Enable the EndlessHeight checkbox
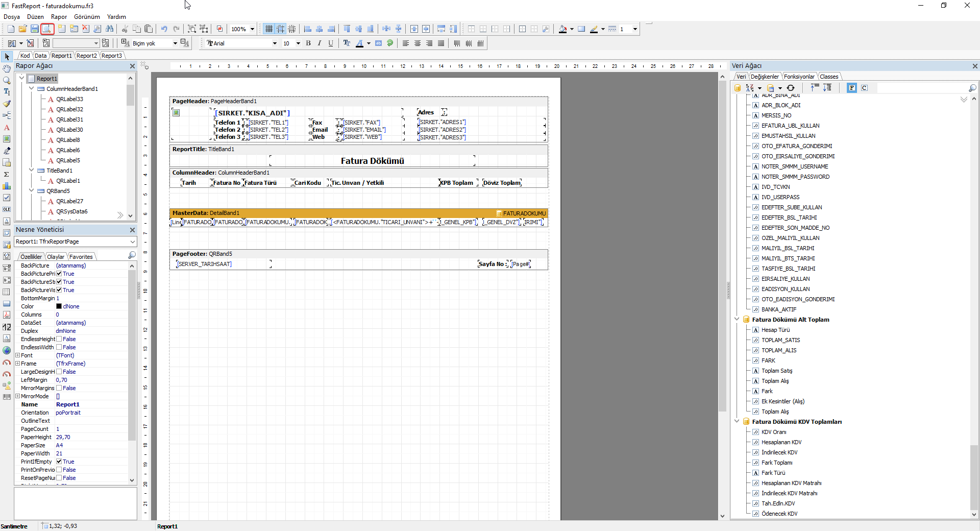This screenshot has height=531, width=980. click(59, 339)
